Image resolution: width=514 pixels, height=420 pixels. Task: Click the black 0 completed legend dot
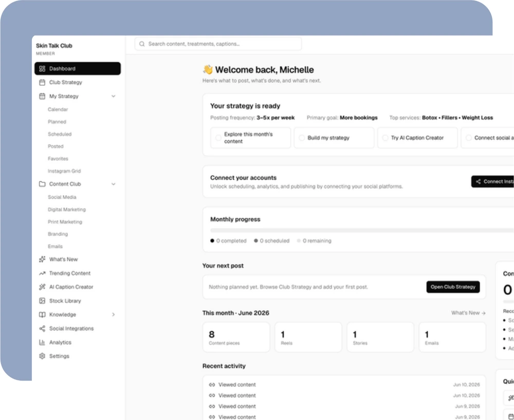[x=212, y=241]
